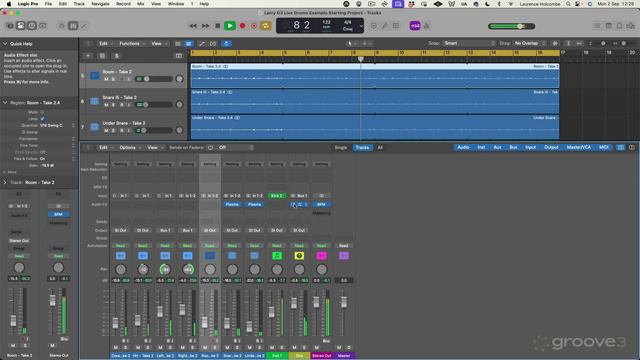Image resolution: width=640 pixels, height=360 pixels.
Task: Adjust the master volume slider in control bar
Action: (511, 26)
